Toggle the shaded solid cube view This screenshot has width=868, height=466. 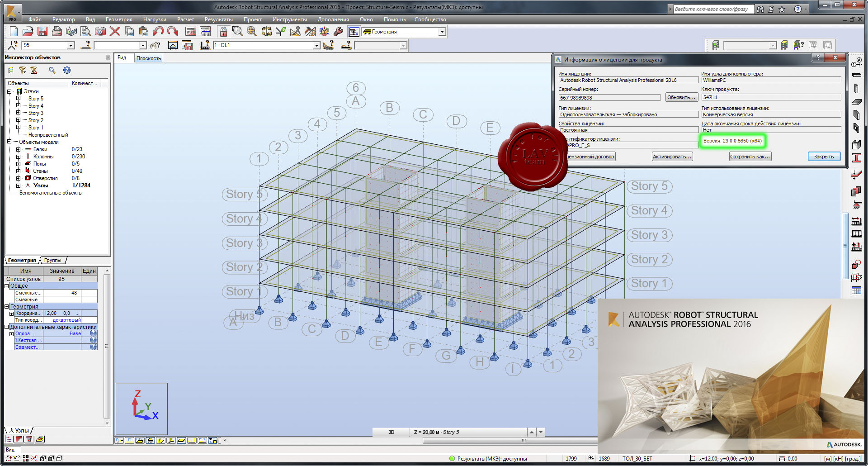coord(51,458)
